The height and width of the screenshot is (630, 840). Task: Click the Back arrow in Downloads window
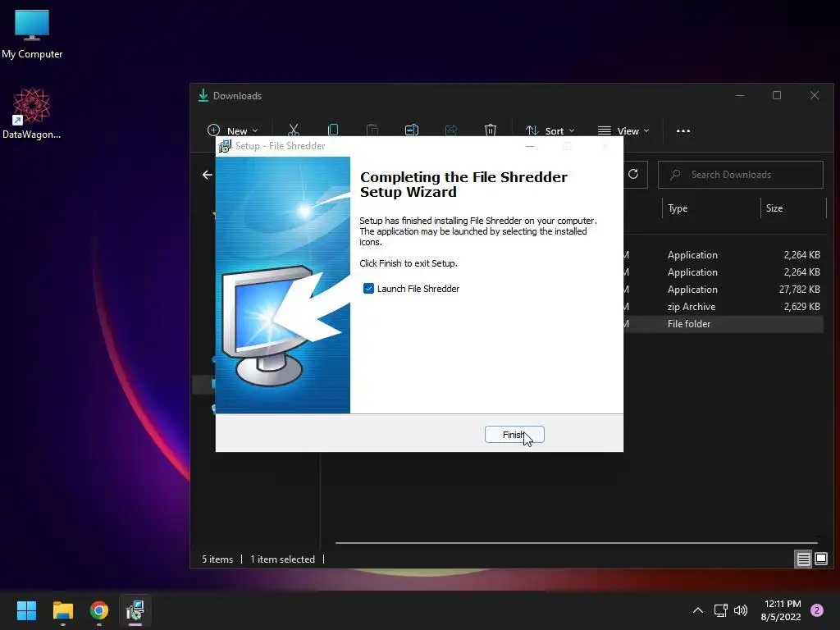[x=208, y=175]
